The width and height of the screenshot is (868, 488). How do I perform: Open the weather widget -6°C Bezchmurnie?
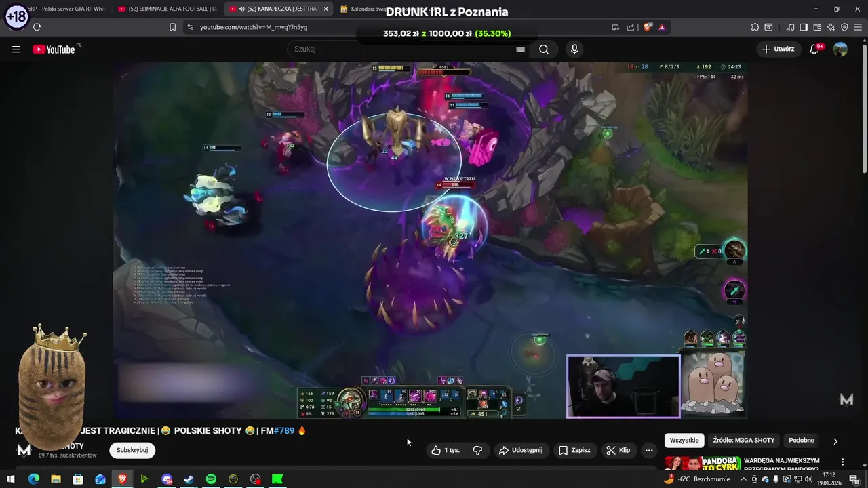point(696,479)
